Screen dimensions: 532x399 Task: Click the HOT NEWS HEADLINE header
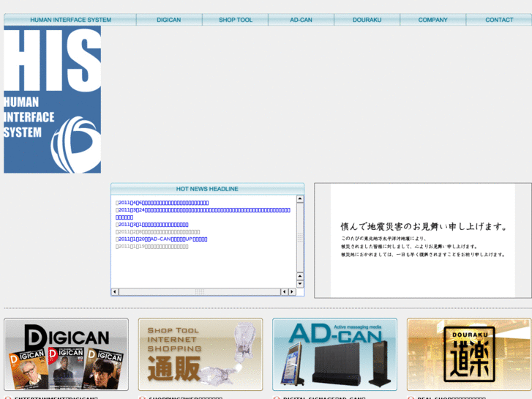207,189
